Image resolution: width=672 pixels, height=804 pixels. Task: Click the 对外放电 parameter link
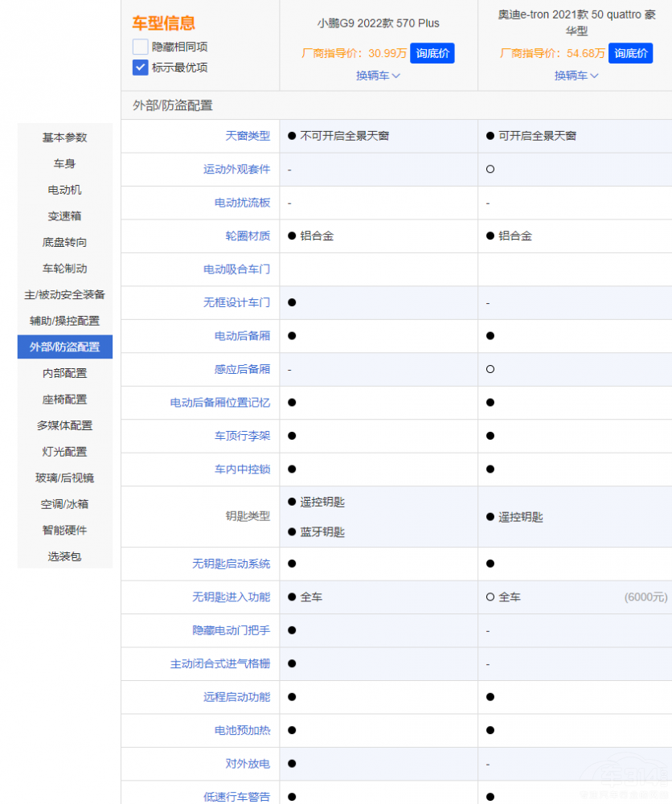[248, 764]
